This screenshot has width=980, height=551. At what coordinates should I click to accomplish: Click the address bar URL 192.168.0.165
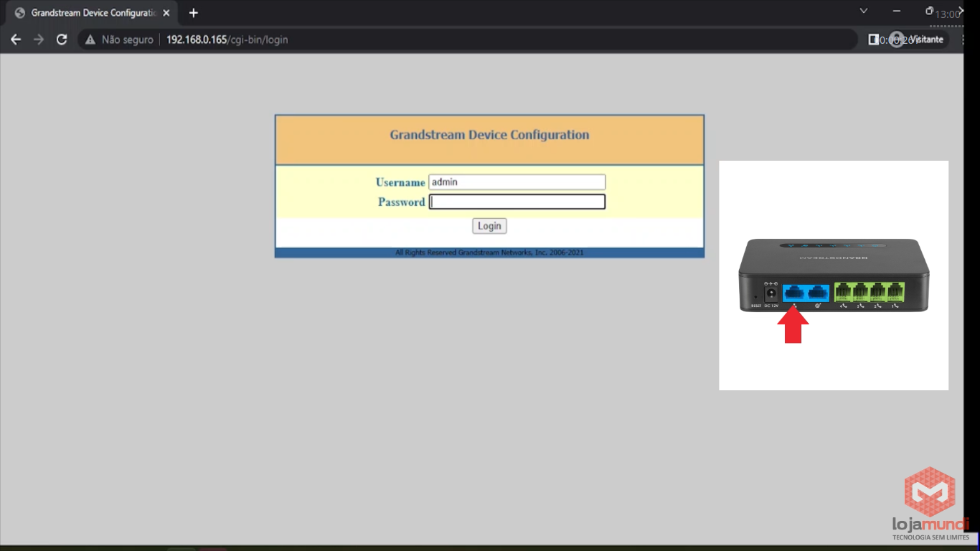pos(227,39)
